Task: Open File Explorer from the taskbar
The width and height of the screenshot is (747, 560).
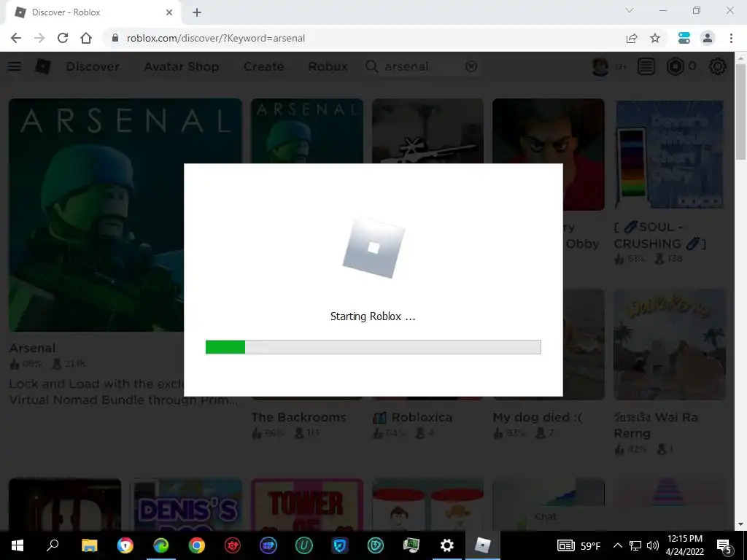Action: point(89,545)
